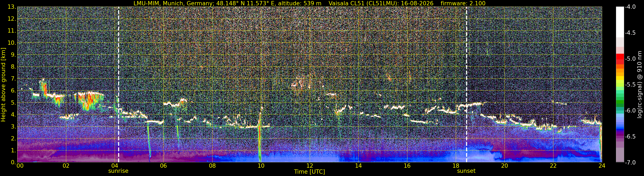This screenshot has height=176, width=644.
Task: Click the 'Height above ground [km]' axis title
Action: [x=3, y=85]
